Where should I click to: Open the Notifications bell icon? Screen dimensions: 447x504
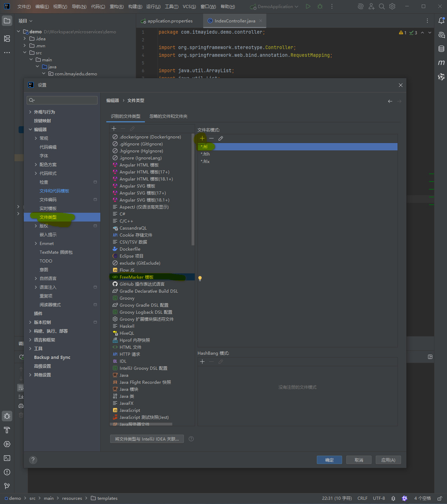pyautogui.click(x=441, y=21)
